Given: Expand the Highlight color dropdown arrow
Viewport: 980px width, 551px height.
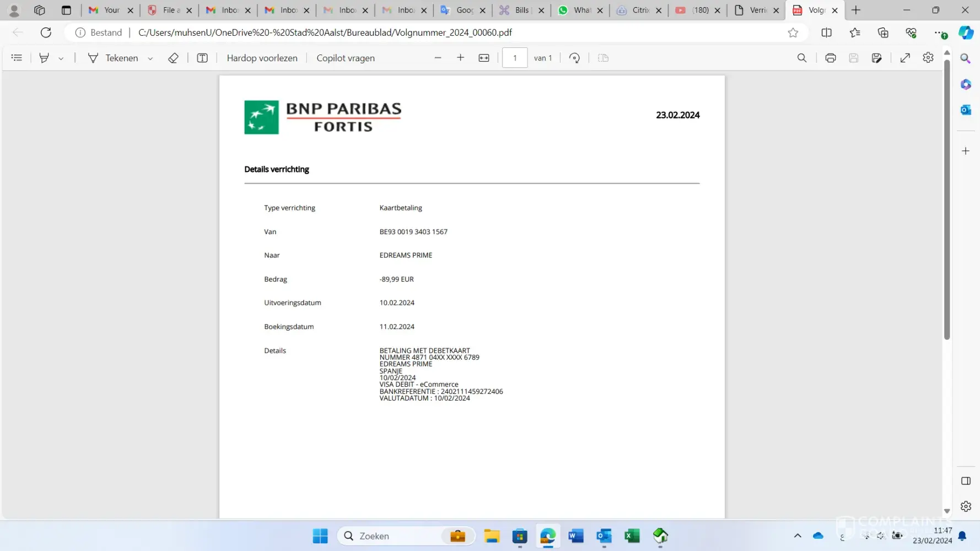Looking at the screenshot, I should click(x=61, y=58).
